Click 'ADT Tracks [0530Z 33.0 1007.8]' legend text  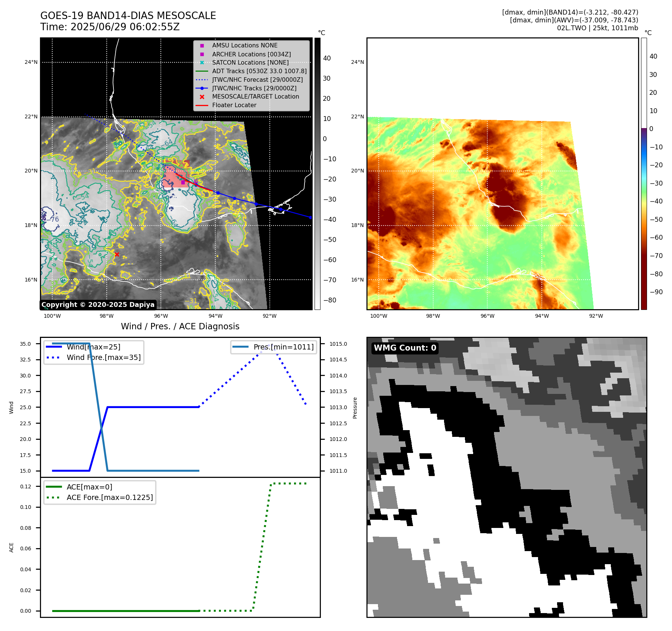pos(259,71)
